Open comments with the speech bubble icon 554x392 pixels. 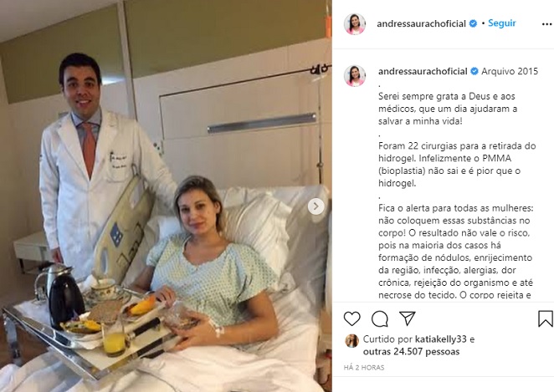[x=380, y=318]
